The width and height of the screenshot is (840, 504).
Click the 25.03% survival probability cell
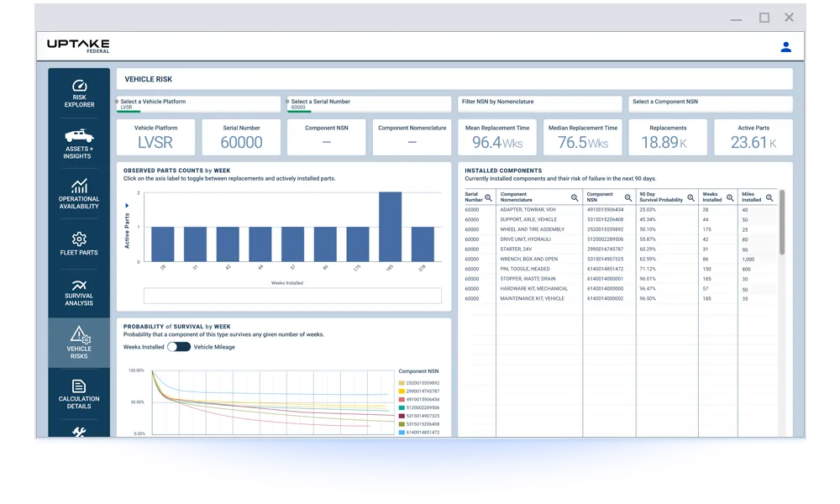coord(648,210)
